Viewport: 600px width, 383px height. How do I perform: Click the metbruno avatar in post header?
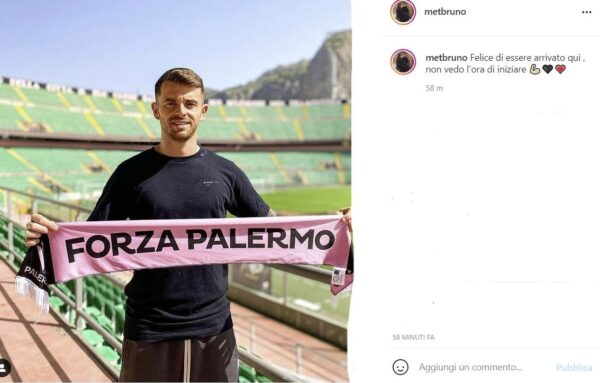(x=403, y=12)
